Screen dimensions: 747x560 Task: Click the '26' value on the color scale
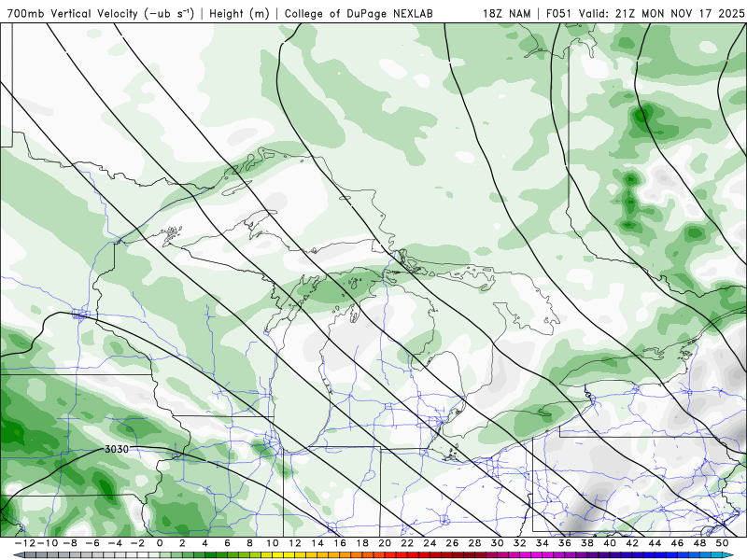pyautogui.click(x=452, y=543)
